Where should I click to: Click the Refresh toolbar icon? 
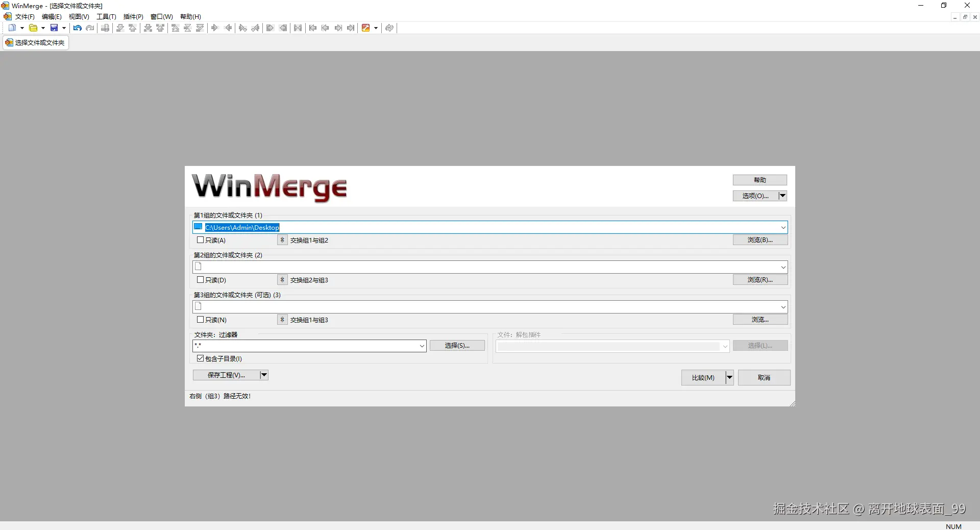click(x=389, y=28)
